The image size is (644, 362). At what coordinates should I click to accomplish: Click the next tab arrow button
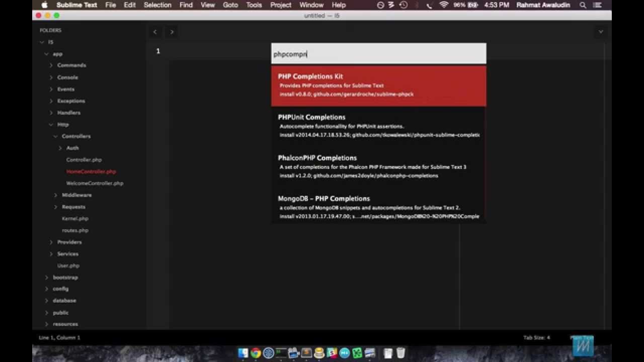click(x=172, y=32)
